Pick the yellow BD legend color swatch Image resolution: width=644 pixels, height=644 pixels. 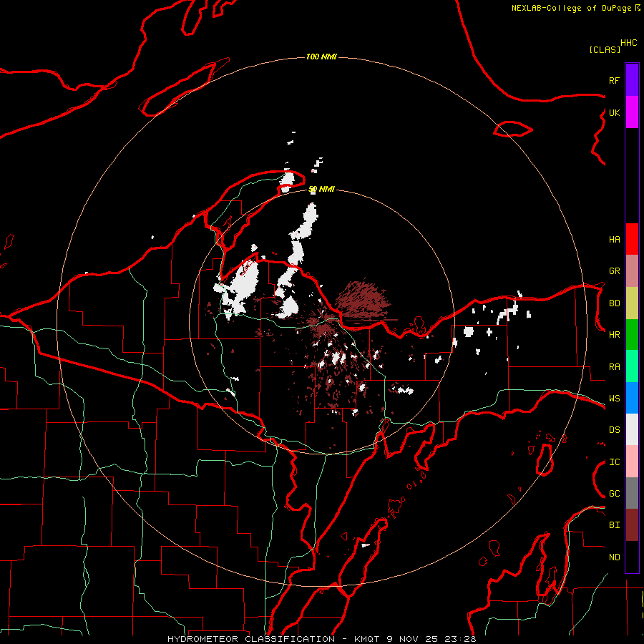pos(632,303)
